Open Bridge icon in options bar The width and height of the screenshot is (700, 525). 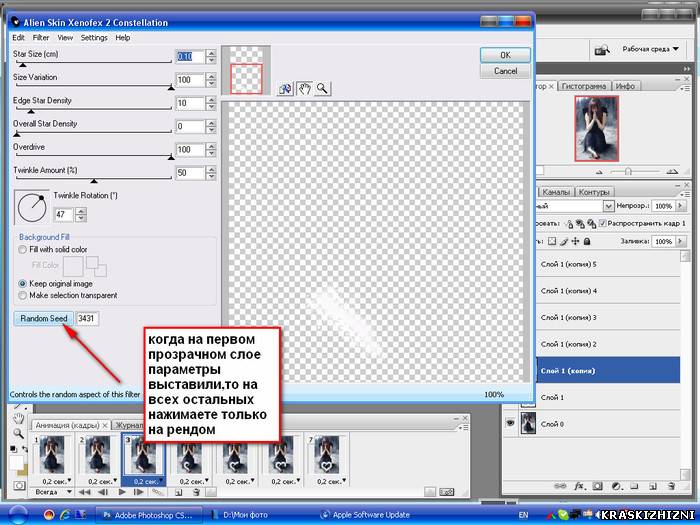point(602,50)
